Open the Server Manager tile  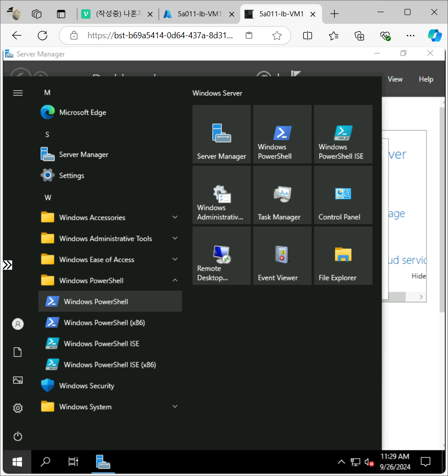point(222,134)
